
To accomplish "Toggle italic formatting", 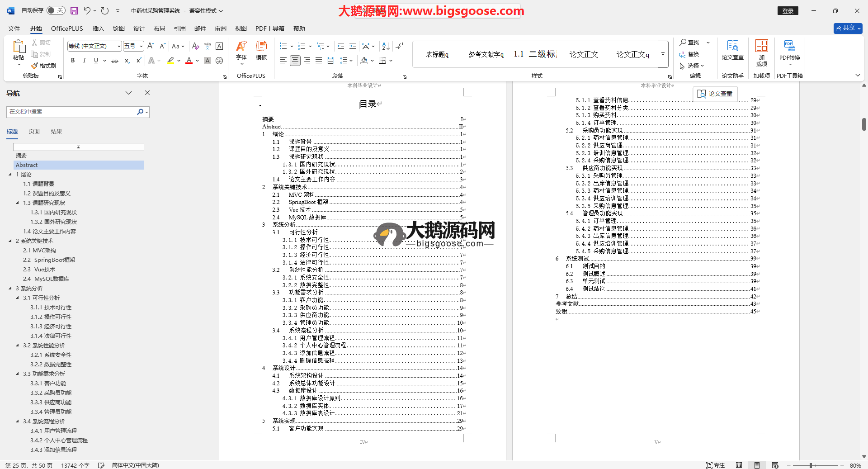I will pyautogui.click(x=84, y=61).
